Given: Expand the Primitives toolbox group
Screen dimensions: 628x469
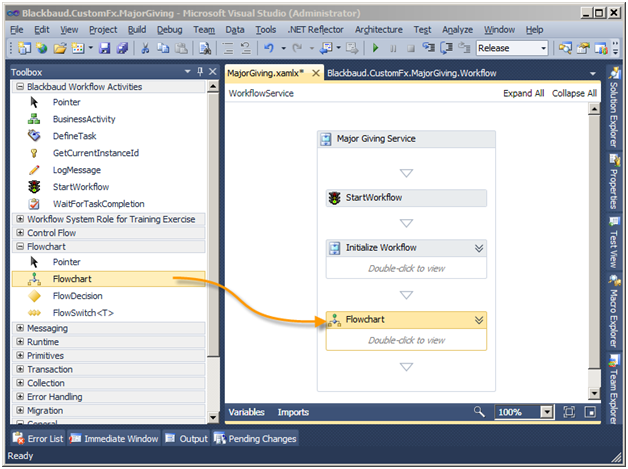Looking at the screenshot, I should pos(20,355).
